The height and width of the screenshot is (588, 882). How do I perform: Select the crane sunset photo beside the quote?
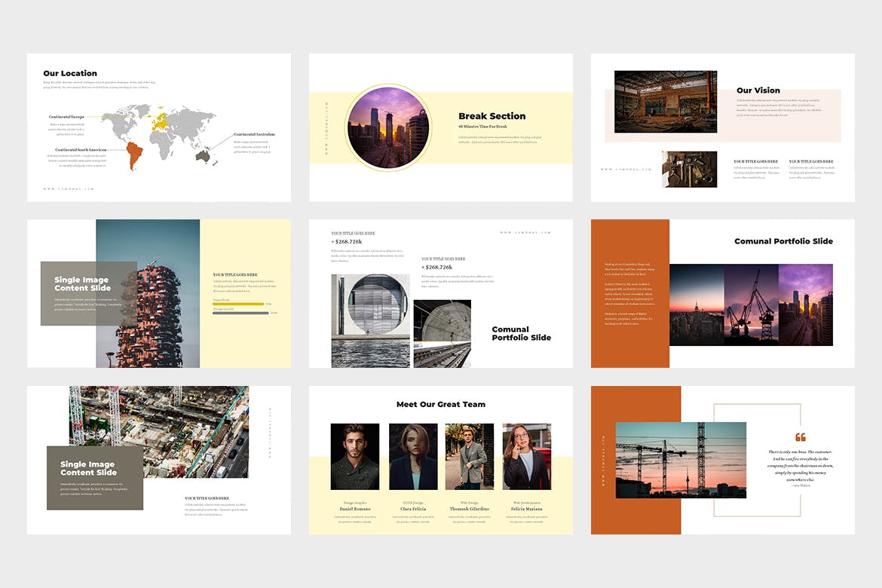tap(681, 460)
